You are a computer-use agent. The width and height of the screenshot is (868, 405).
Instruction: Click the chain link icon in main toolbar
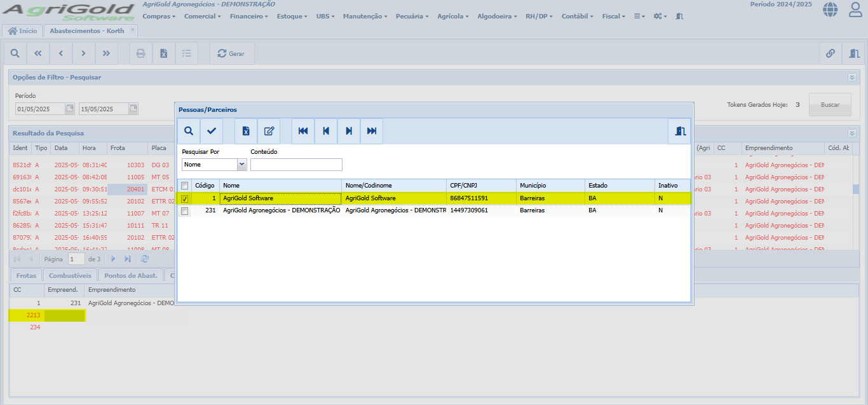coord(831,53)
